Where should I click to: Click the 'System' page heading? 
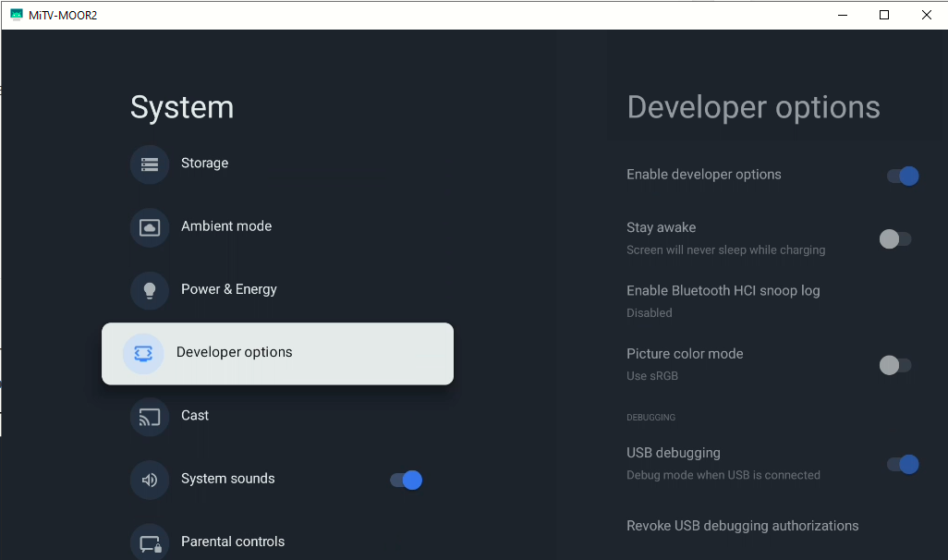[x=182, y=107]
